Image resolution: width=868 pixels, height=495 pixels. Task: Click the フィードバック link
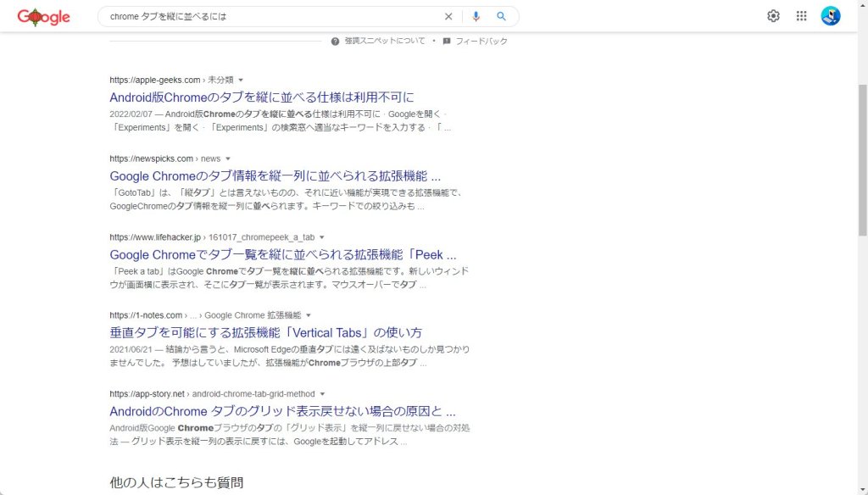tap(481, 41)
